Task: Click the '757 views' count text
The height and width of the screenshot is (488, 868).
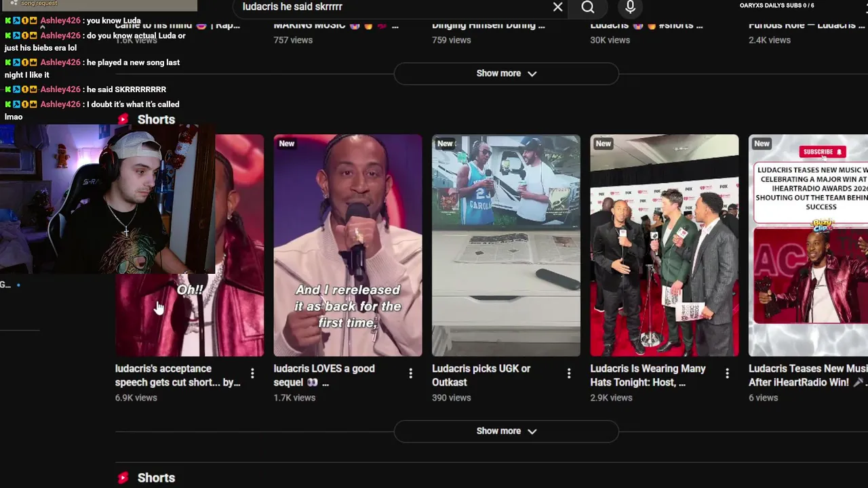Action: (x=293, y=40)
